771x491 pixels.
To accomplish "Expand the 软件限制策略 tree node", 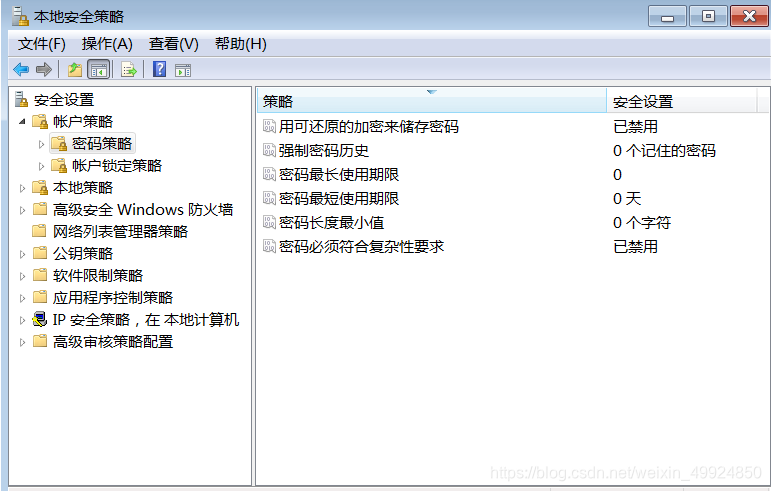I will [22, 276].
